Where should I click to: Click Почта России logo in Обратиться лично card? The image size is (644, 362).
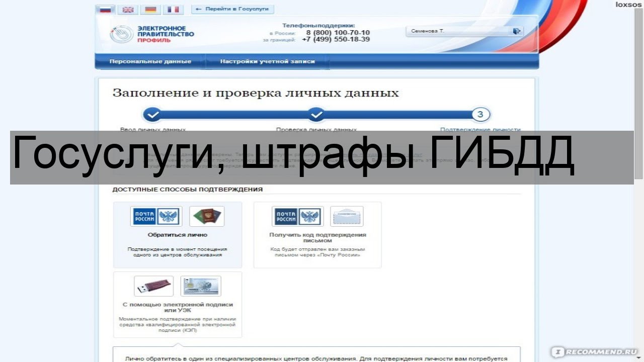(x=156, y=217)
